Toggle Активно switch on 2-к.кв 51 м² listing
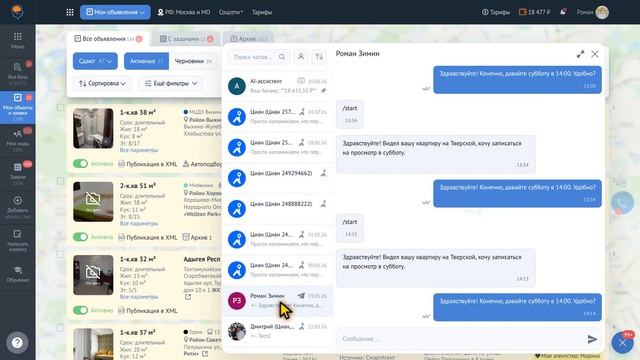Viewport: 640px width, 360px height. click(x=80, y=237)
